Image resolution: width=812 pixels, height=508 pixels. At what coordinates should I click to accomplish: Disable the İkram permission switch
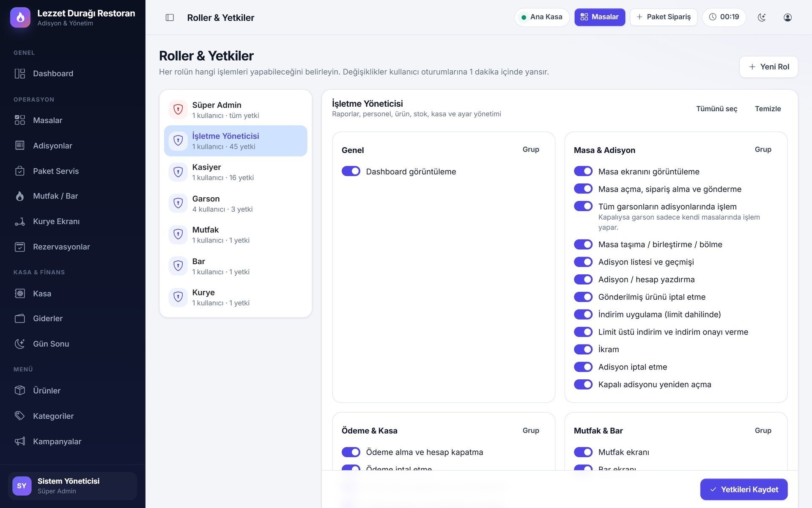pyautogui.click(x=583, y=349)
